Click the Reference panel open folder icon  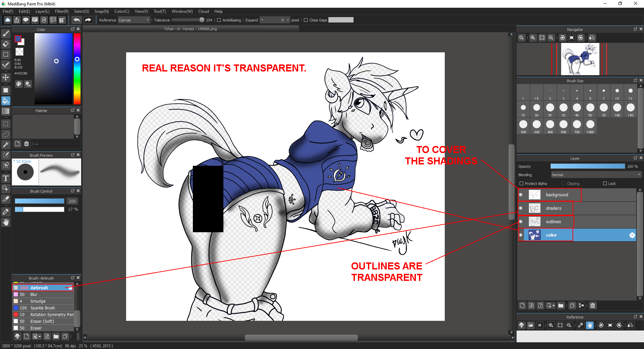point(531,325)
